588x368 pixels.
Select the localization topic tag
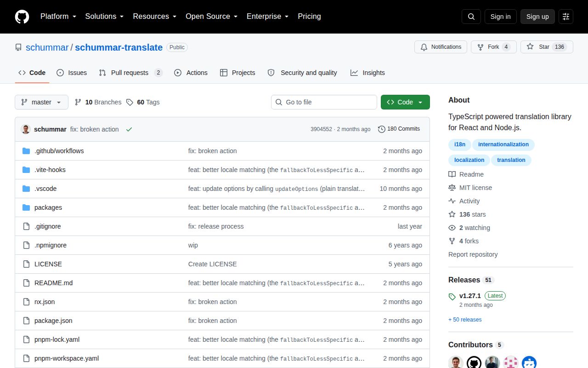469,160
